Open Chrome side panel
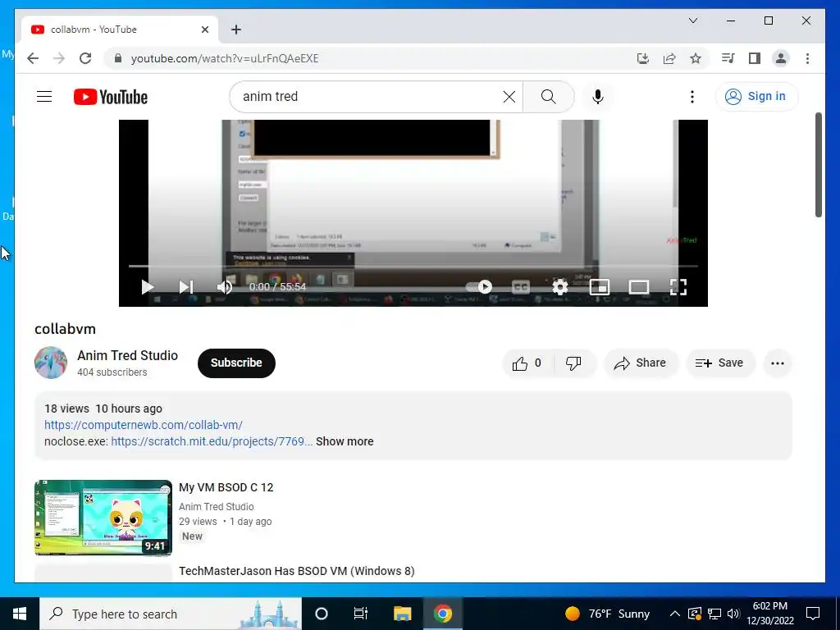This screenshot has height=630, width=840. coord(755,58)
